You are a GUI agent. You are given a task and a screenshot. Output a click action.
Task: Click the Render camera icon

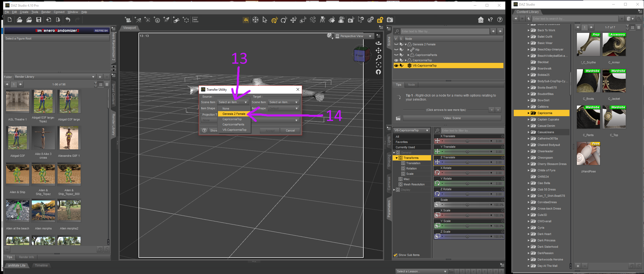pos(390,20)
